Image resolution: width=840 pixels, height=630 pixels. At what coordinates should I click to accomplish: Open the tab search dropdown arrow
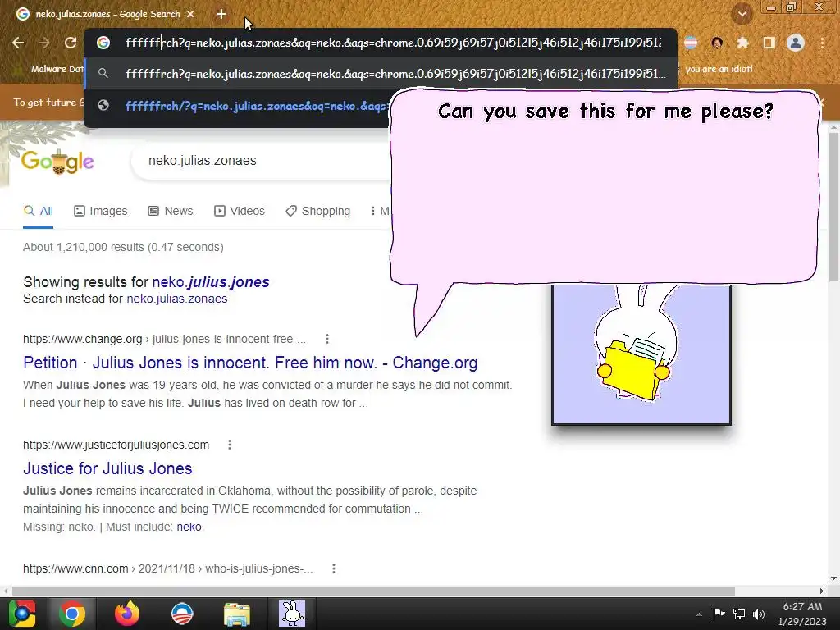pos(742,14)
